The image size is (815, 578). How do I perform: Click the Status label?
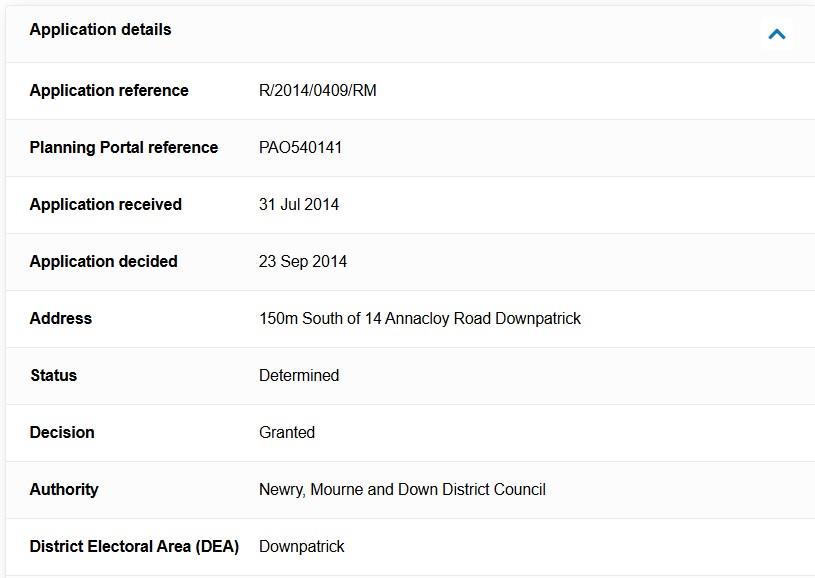pos(54,375)
